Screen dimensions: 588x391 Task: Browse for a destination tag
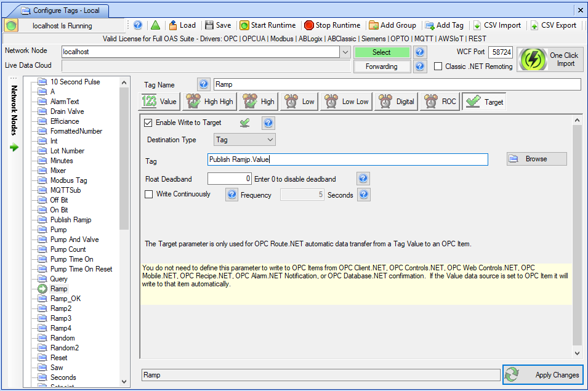click(537, 159)
